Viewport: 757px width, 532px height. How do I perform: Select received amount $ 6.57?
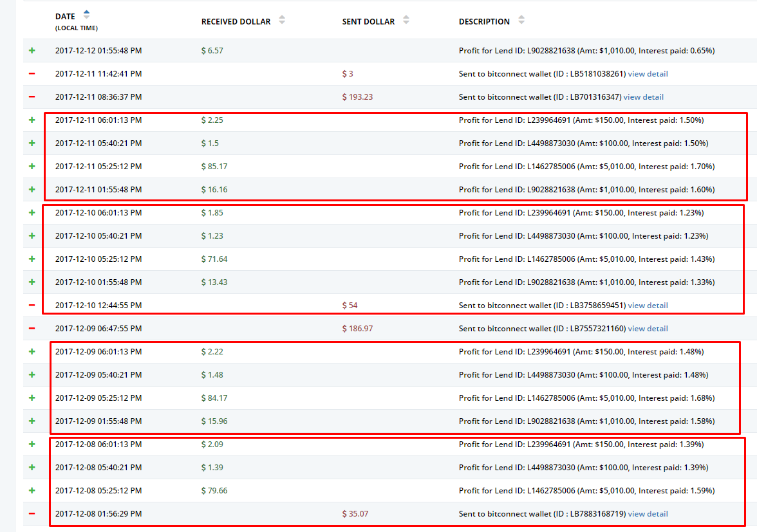pyautogui.click(x=212, y=51)
